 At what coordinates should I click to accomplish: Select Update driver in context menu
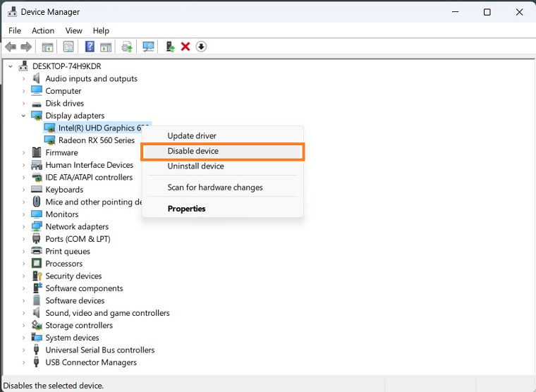pyautogui.click(x=192, y=136)
